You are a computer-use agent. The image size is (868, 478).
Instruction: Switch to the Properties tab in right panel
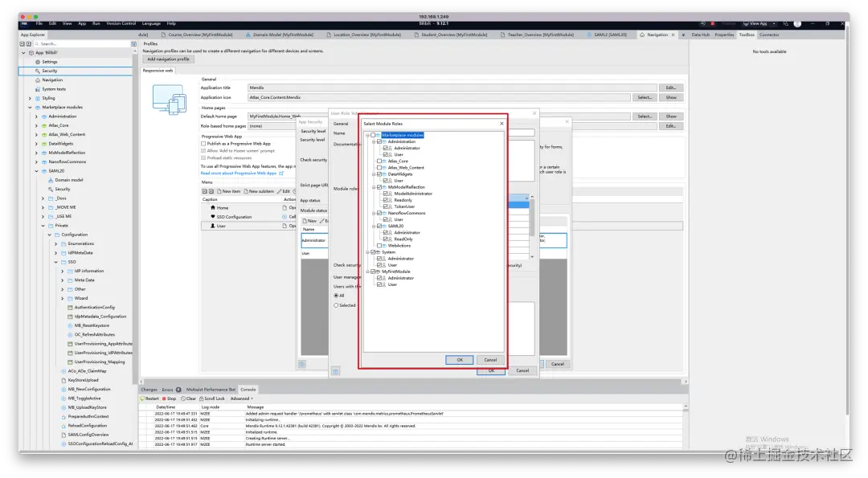coord(724,35)
